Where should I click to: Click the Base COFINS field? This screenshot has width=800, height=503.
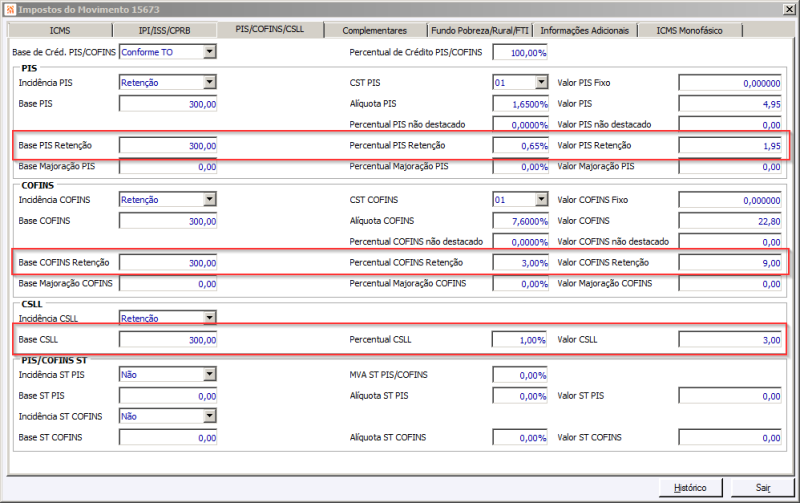click(x=168, y=221)
